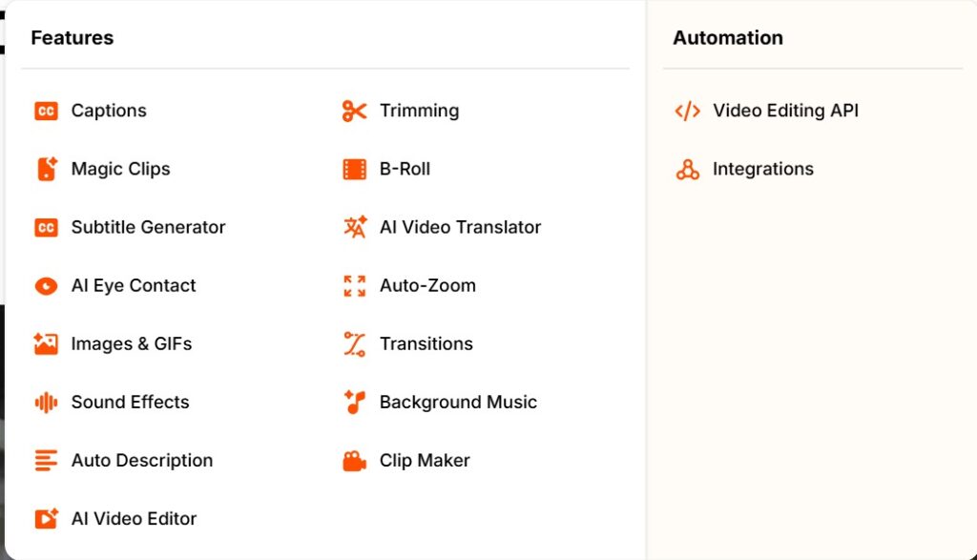The width and height of the screenshot is (977, 560).
Task: Select the Integrations nodes icon
Action: coord(687,169)
